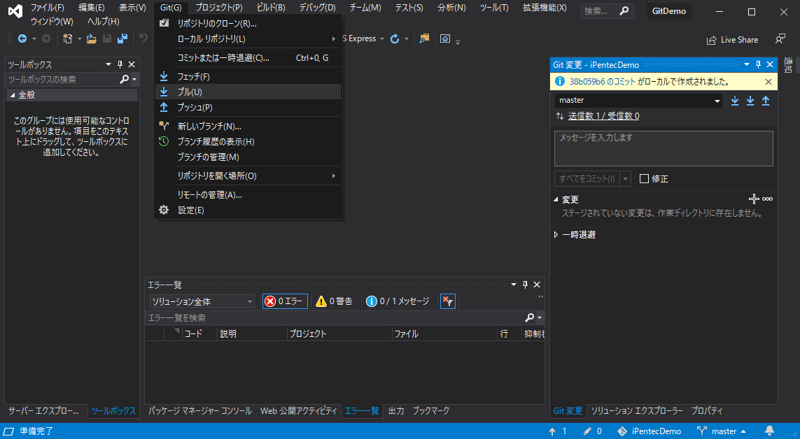Image resolution: width=800 pixels, height=439 pixels.
Task: Choose ブランチ履歴の表示(H) menu item
Action: point(248,141)
